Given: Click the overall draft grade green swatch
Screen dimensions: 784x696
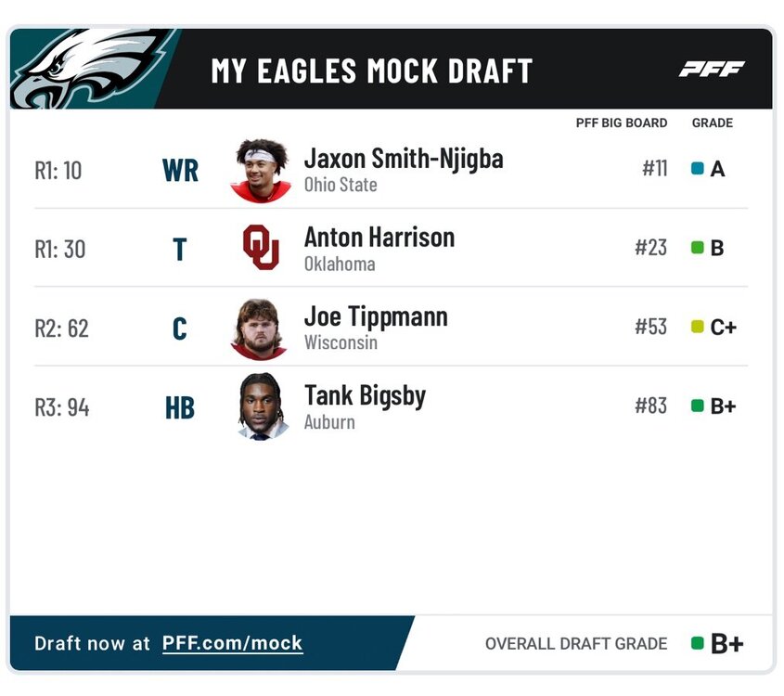Looking at the screenshot, I should 698,643.
